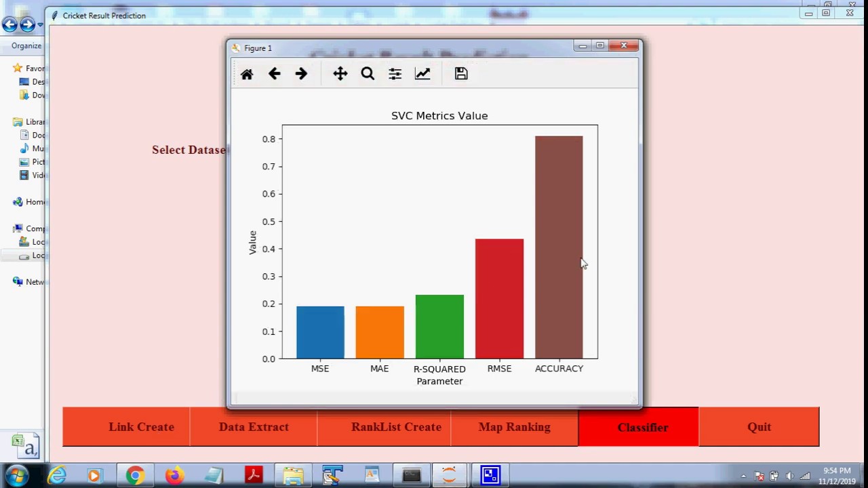Click the ACCURACY tick label
This screenshot has width=868, height=488.
pos(559,369)
